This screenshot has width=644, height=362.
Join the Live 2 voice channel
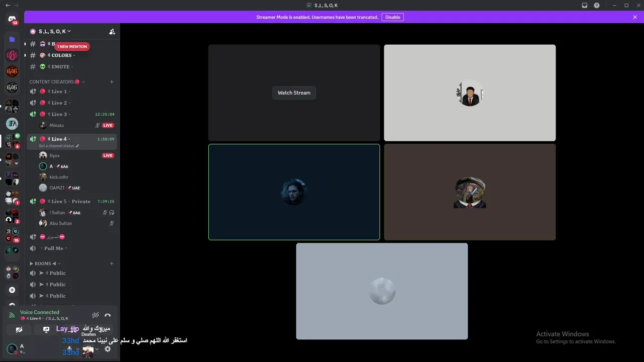click(x=70, y=103)
